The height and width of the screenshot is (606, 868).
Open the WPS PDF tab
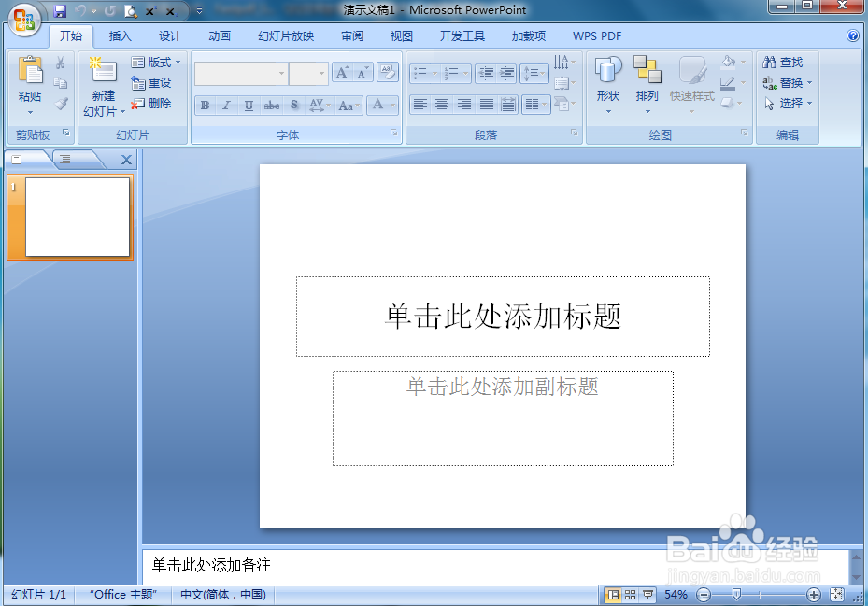click(x=596, y=35)
